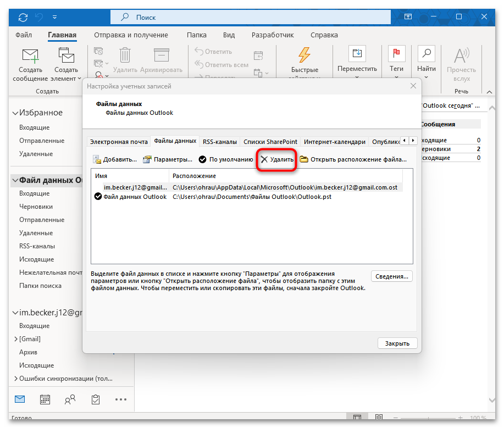Viewport: 504px width, 428px height.
Task: Select the Папки поиска folder
Action: 40,285
